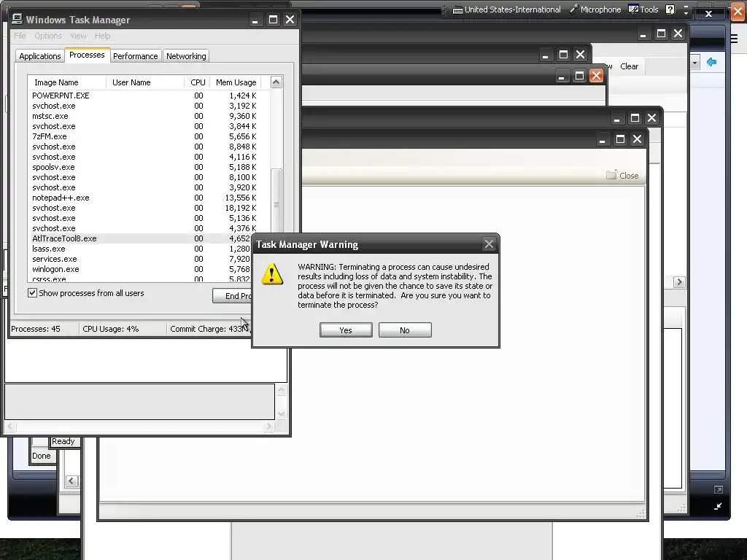Image resolution: width=747 pixels, height=560 pixels.
Task: Select the Processes tab
Action: (x=87, y=55)
